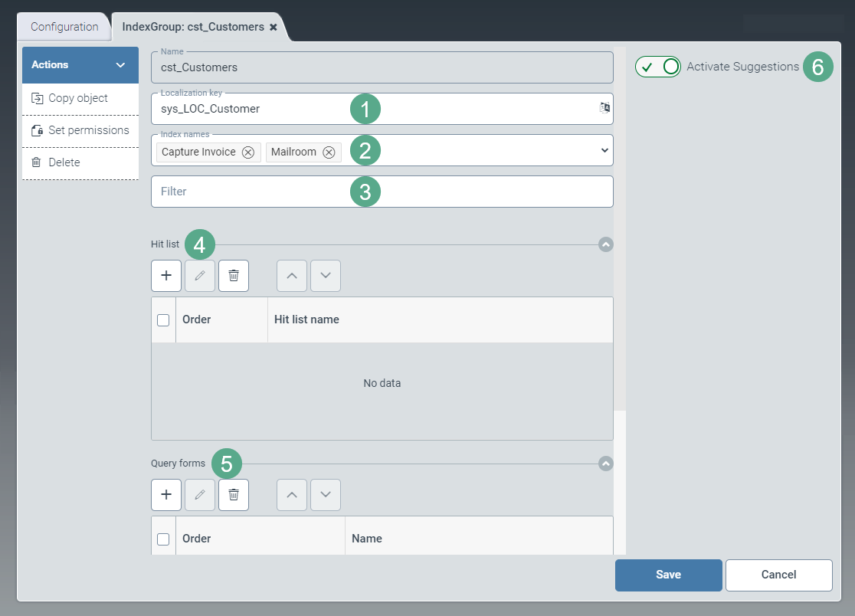Click the plus icon under Query forms
855x616 pixels.
tap(166, 495)
